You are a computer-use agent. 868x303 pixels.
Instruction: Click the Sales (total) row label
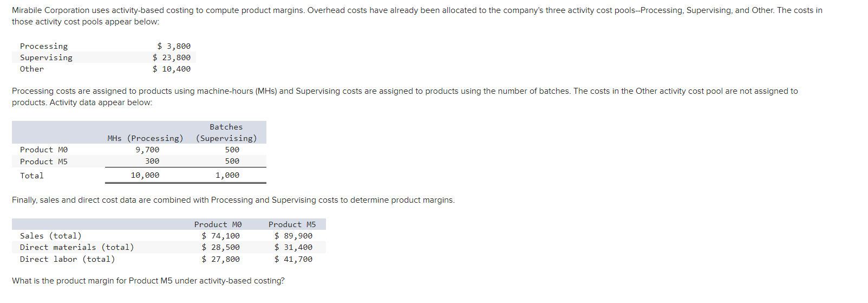51,236
